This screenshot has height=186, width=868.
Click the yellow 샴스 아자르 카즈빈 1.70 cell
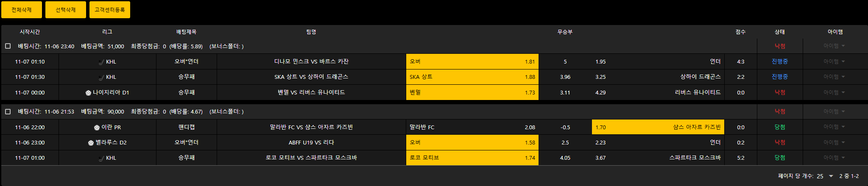click(658, 127)
